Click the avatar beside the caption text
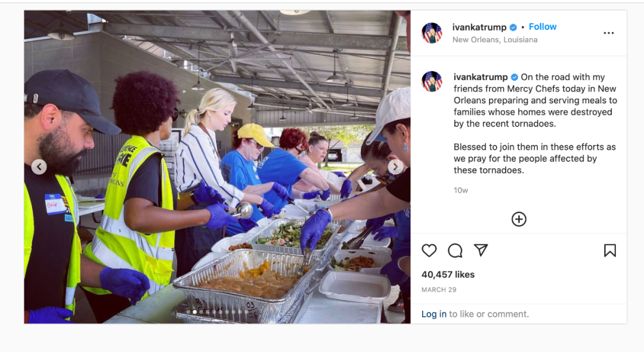This screenshot has height=352, width=644. [x=432, y=81]
